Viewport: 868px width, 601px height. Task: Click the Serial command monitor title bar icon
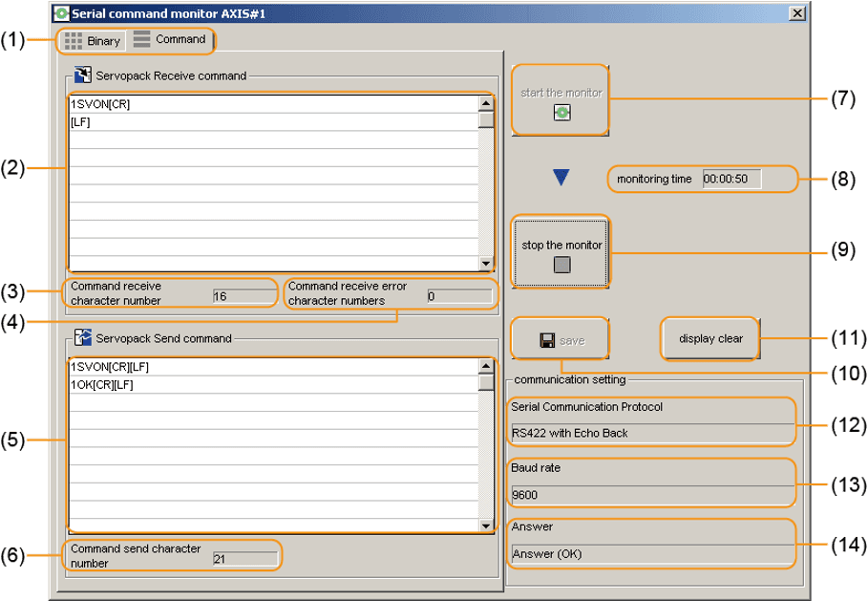62,13
